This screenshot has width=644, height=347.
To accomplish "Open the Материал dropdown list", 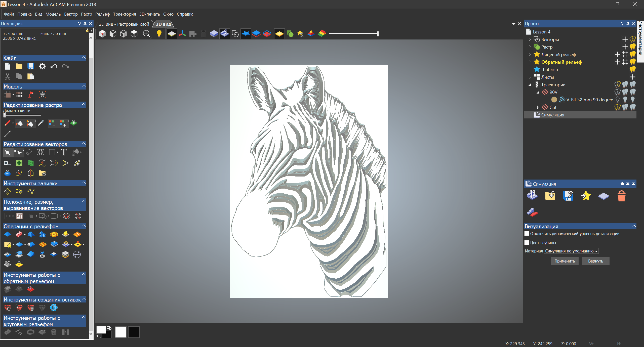I will click(x=571, y=251).
